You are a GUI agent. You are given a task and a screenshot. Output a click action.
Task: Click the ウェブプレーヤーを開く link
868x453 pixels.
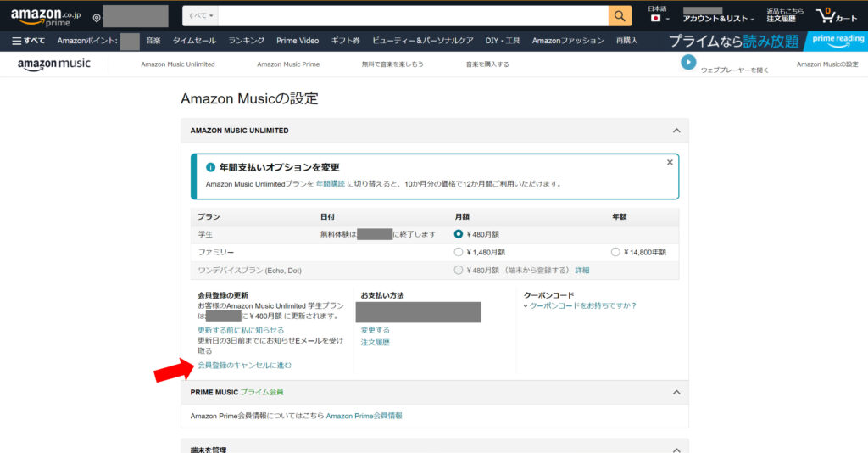click(x=735, y=70)
